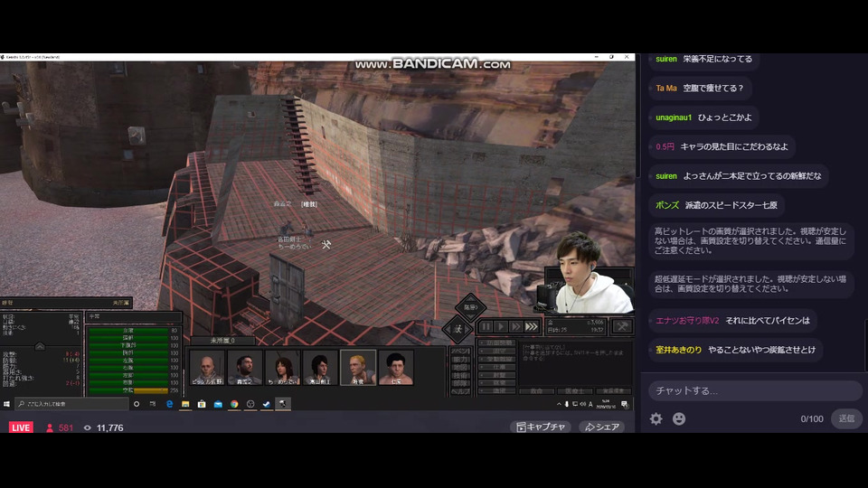This screenshot has height=488, width=868.
Task: Click the シェア share button
Action: pos(602,427)
